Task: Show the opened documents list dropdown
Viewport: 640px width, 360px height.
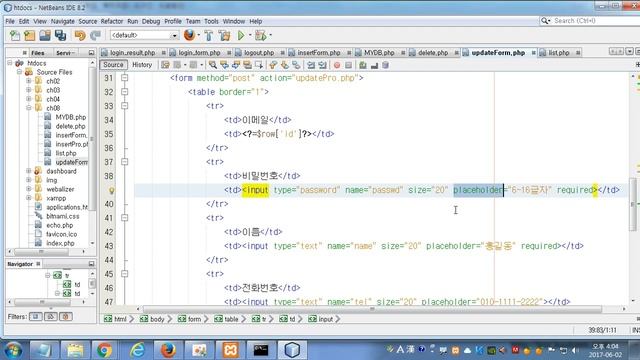Action: pyautogui.click(x=629, y=51)
